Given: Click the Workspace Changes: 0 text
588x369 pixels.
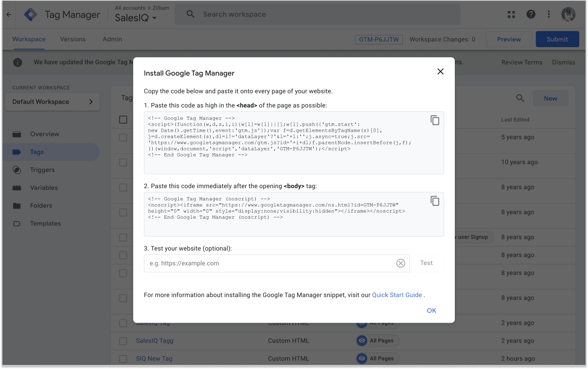Looking at the screenshot, I should (442, 39).
